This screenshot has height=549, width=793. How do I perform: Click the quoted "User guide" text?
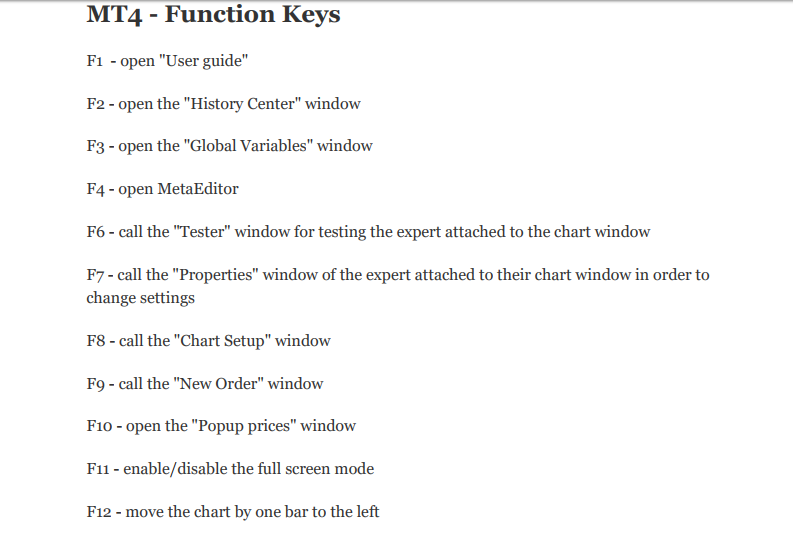pos(203,61)
